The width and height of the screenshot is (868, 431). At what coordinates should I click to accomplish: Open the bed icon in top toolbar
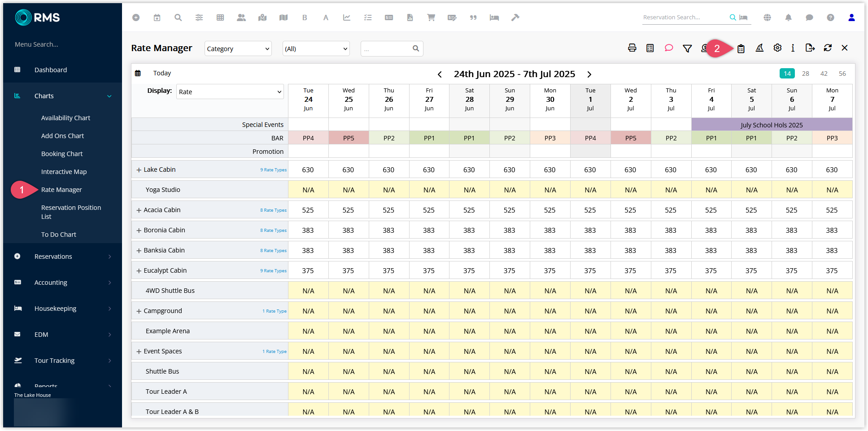pos(494,17)
